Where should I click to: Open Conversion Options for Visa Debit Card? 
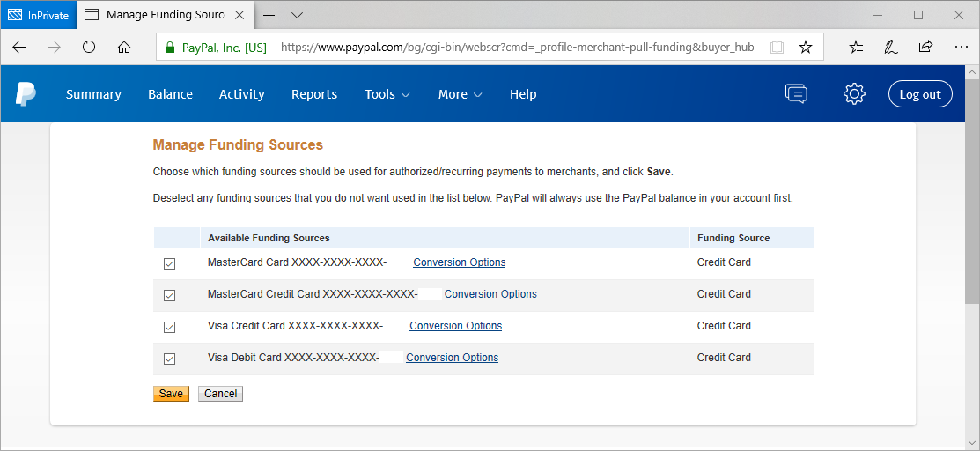[x=453, y=358]
